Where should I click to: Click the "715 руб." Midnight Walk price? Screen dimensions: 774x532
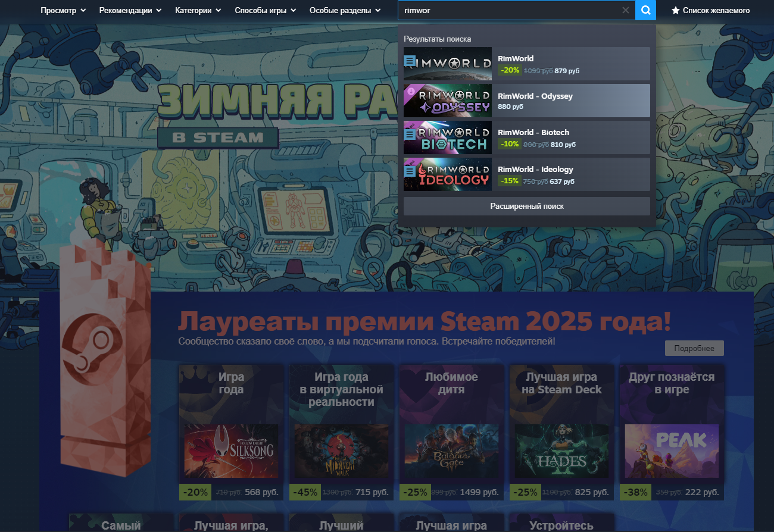coord(372,493)
